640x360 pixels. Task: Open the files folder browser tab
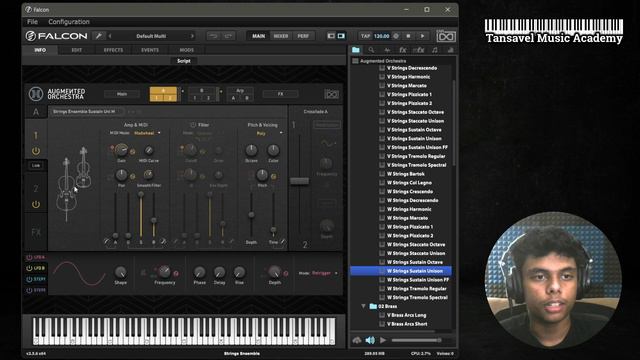pyautogui.click(x=356, y=50)
